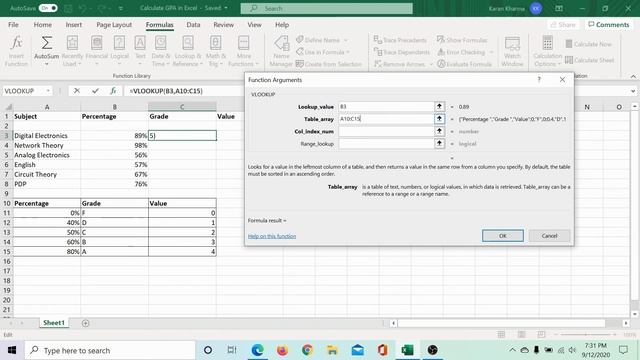Viewport: 640px width, 360px height.
Task: Open Help on this function link
Action: (272, 236)
